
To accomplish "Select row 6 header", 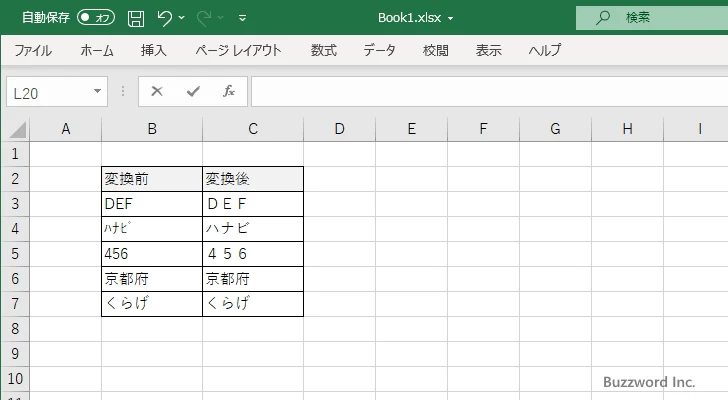I will click(x=15, y=279).
